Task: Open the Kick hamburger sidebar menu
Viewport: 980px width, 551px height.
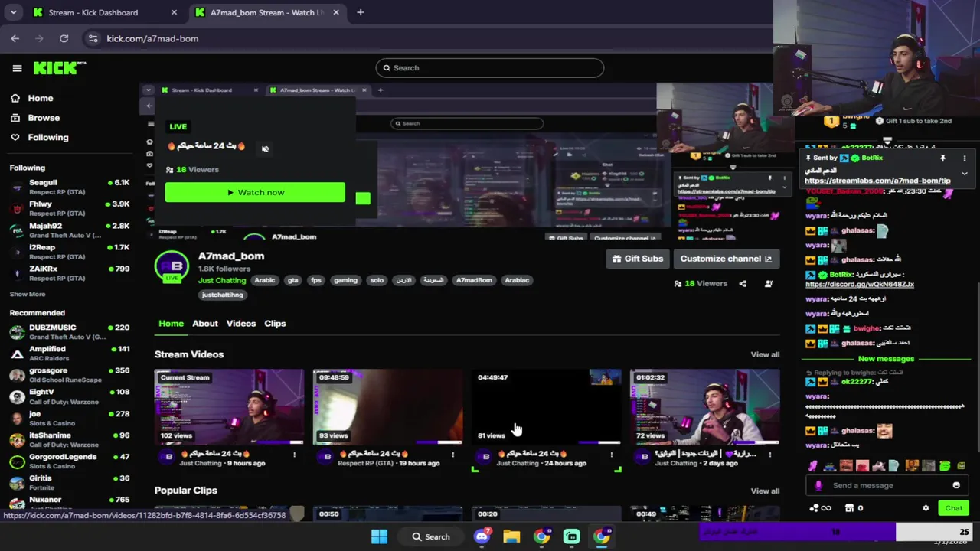Action: pos(17,68)
